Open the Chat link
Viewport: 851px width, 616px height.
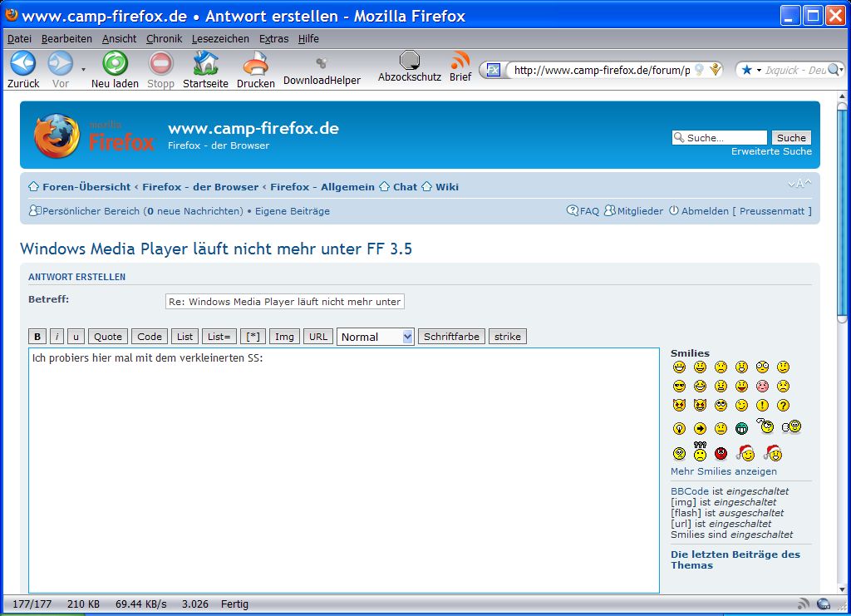point(405,187)
